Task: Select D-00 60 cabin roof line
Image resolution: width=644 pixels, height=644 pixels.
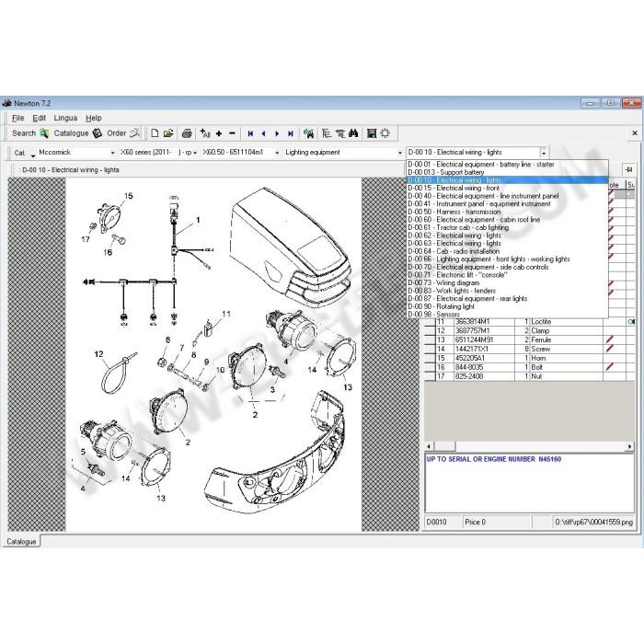Action: [x=507, y=220]
